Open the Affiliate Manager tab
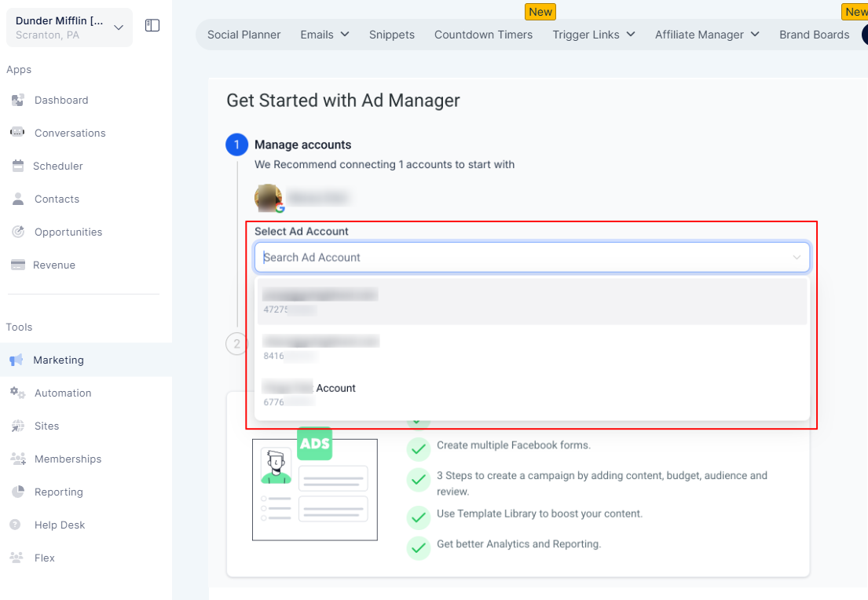Viewport: 868px width, 600px height. 699,35
